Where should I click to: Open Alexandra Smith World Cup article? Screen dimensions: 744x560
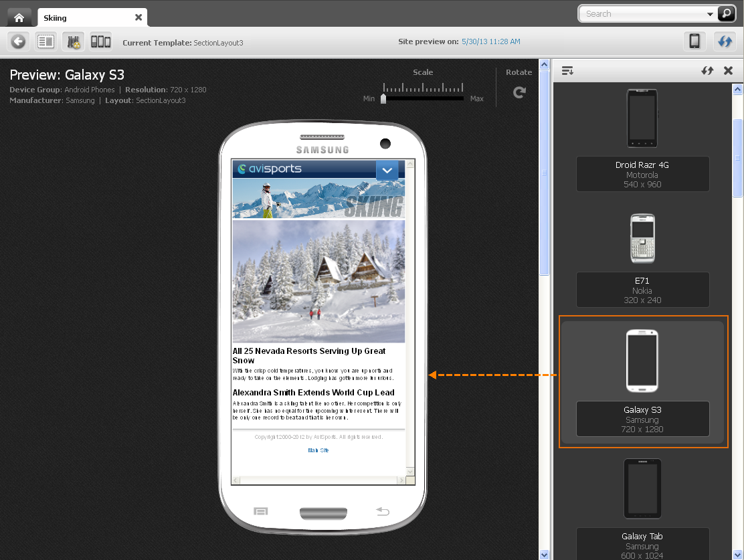313,393
